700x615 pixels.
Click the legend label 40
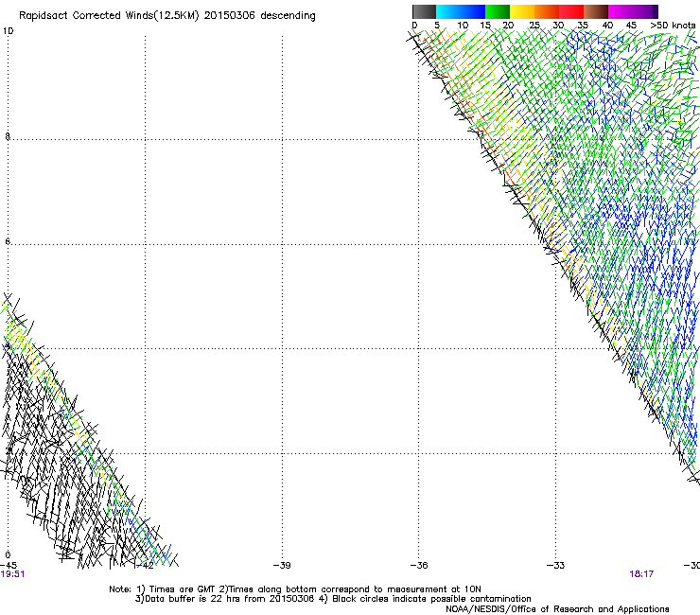coord(607,26)
